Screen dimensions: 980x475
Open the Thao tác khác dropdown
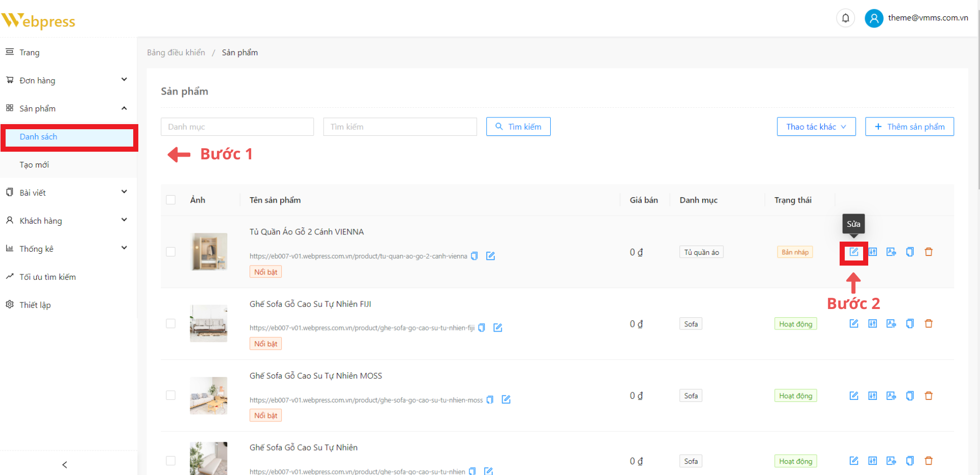pyautogui.click(x=816, y=127)
